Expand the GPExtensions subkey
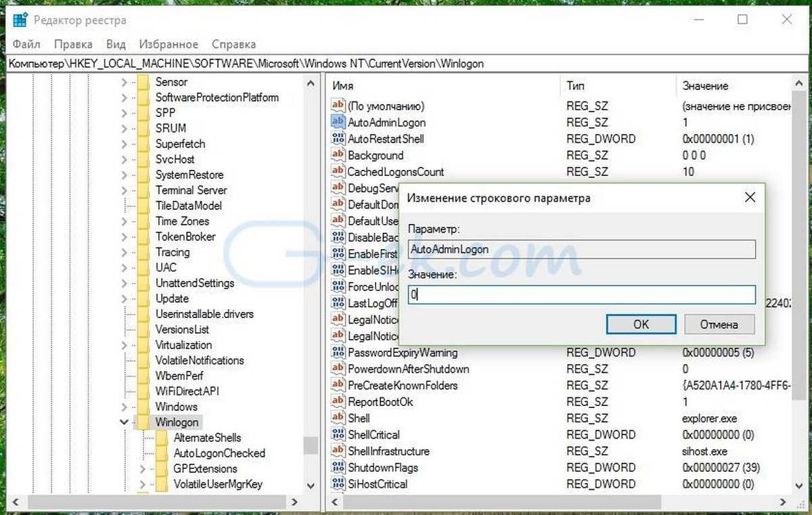The image size is (812, 515). (142, 469)
